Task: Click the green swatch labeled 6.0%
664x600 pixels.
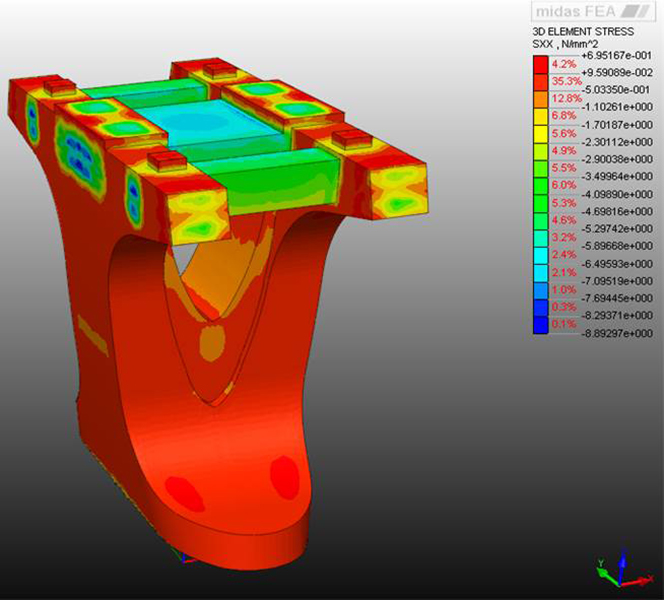Action: click(541, 185)
